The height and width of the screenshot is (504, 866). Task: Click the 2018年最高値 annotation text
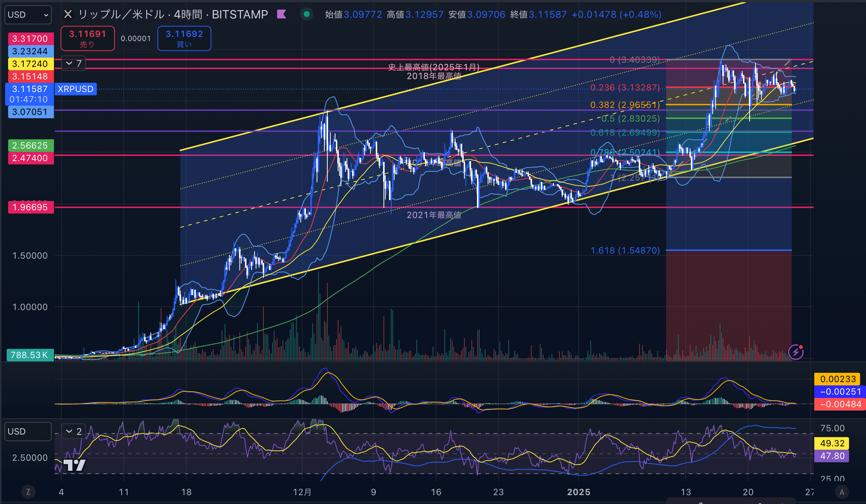coord(434,76)
